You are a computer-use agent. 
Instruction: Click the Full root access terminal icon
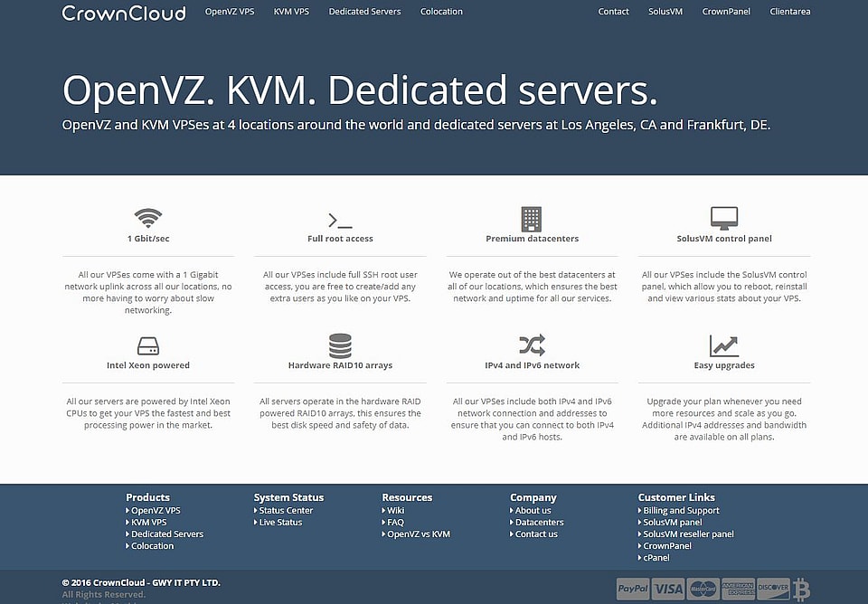(x=340, y=221)
